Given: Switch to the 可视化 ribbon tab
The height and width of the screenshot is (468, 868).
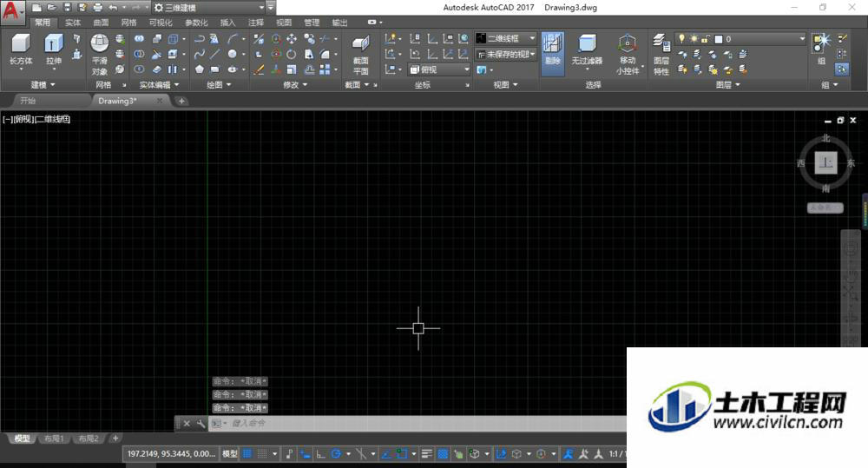Looking at the screenshot, I should click(161, 23).
